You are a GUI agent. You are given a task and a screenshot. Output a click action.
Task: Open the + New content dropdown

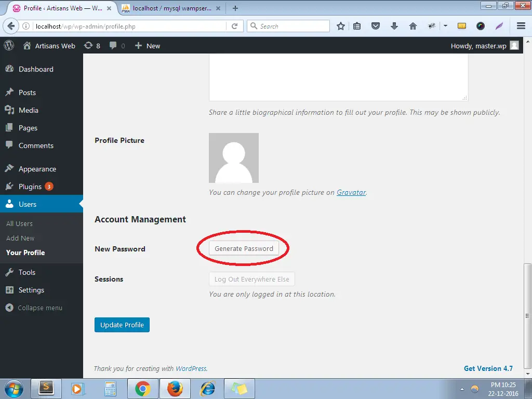[148, 46]
